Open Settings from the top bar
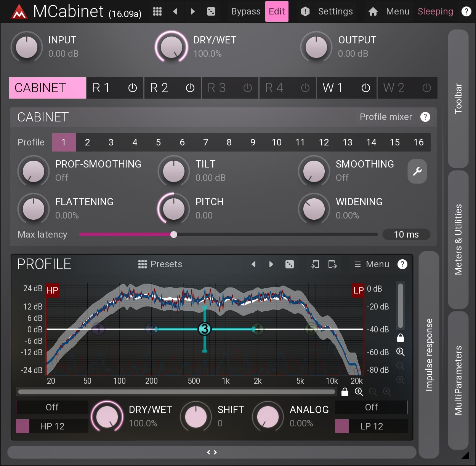The height and width of the screenshot is (466, 476). click(335, 11)
